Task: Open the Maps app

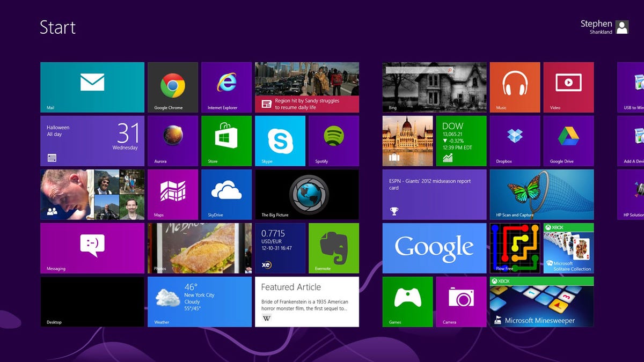Action: pos(172,194)
